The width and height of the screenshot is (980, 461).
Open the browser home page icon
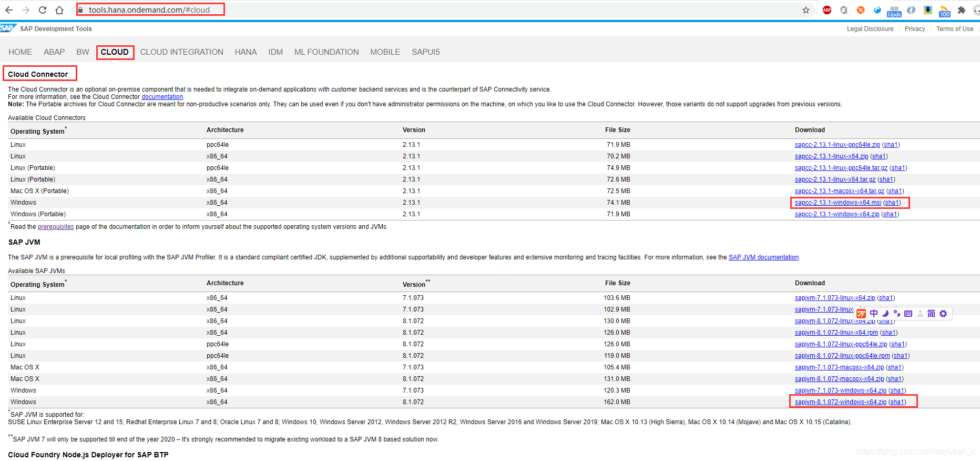(59, 10)
